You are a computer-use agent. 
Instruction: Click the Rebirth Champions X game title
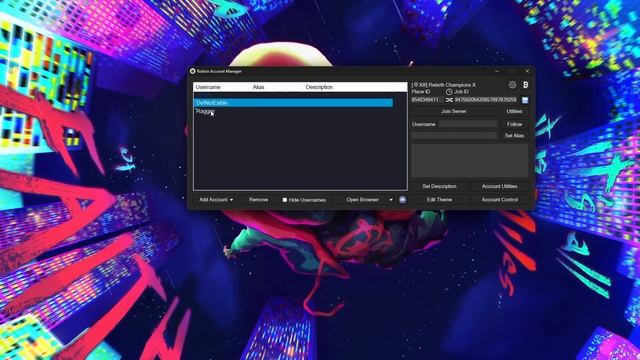(x=444, y=85)
